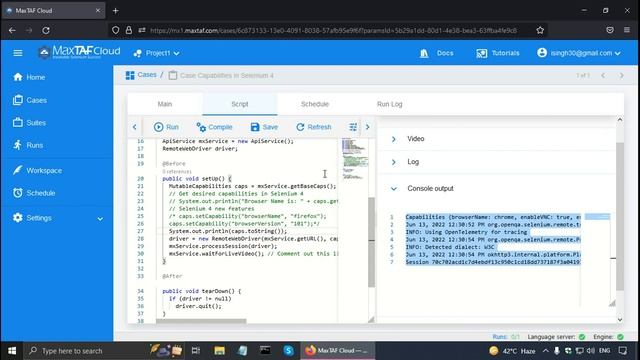Open the Tutorials link
This screenshot has height=360, width=640.
pos(498,53)
